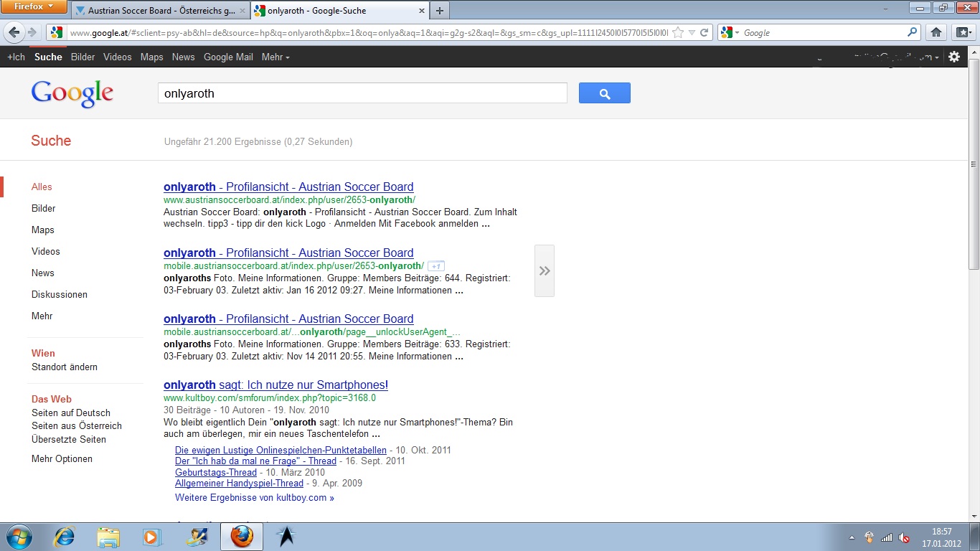
Task: Click the magnifier in the Firefox search box
Action: coord(913,32)
